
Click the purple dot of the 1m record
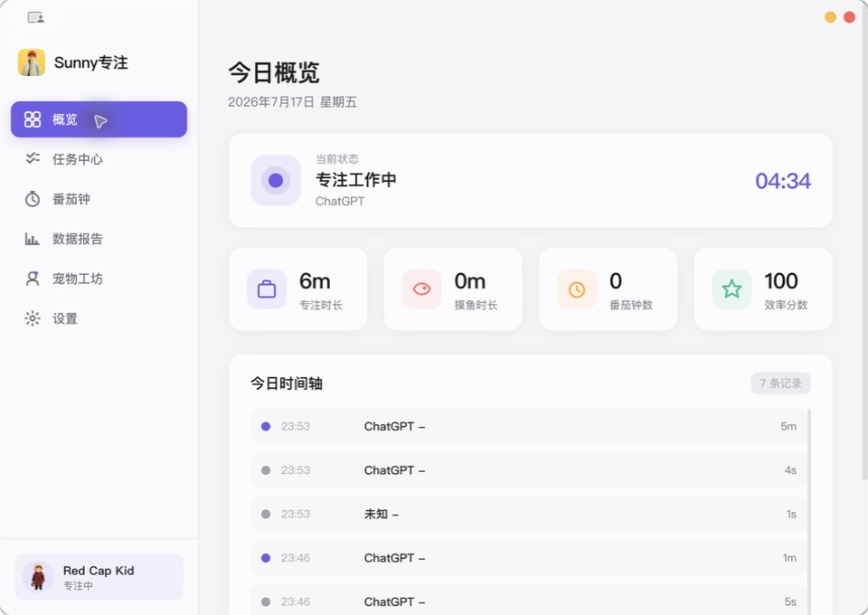tap(266, 558)
